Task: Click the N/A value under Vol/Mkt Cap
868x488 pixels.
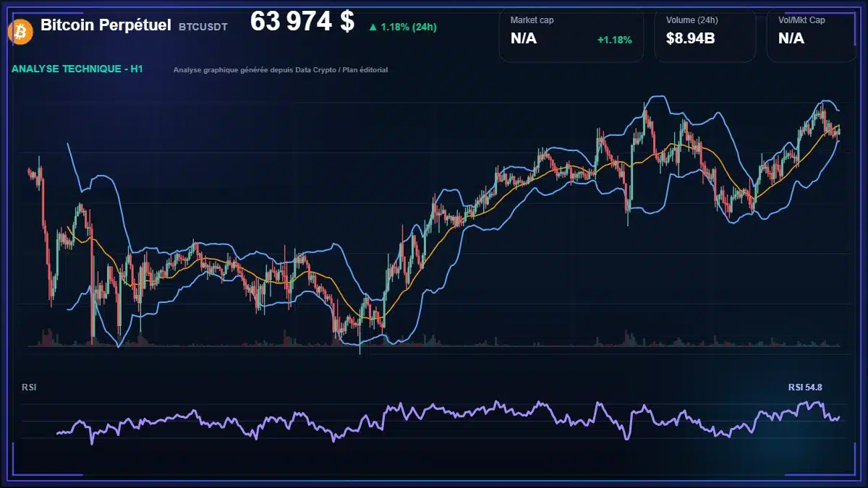Action: coord(791,38)
